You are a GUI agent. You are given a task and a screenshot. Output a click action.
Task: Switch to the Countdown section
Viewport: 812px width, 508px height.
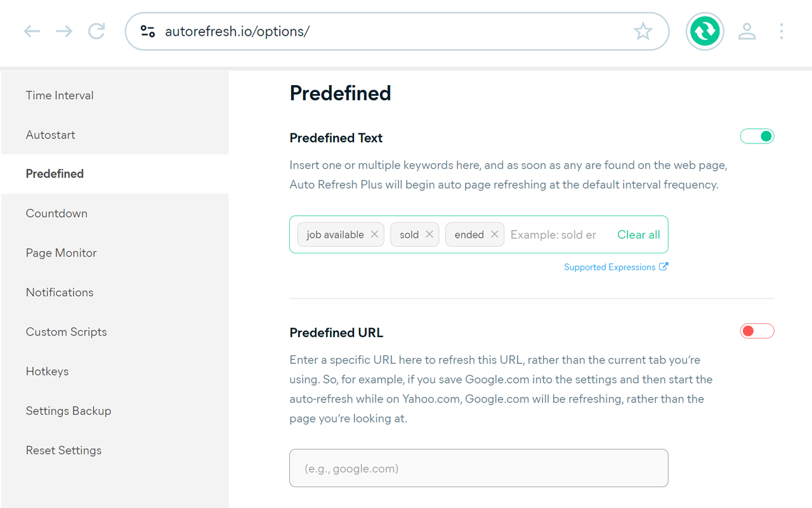pyautogui.click(x=56, y=213)
